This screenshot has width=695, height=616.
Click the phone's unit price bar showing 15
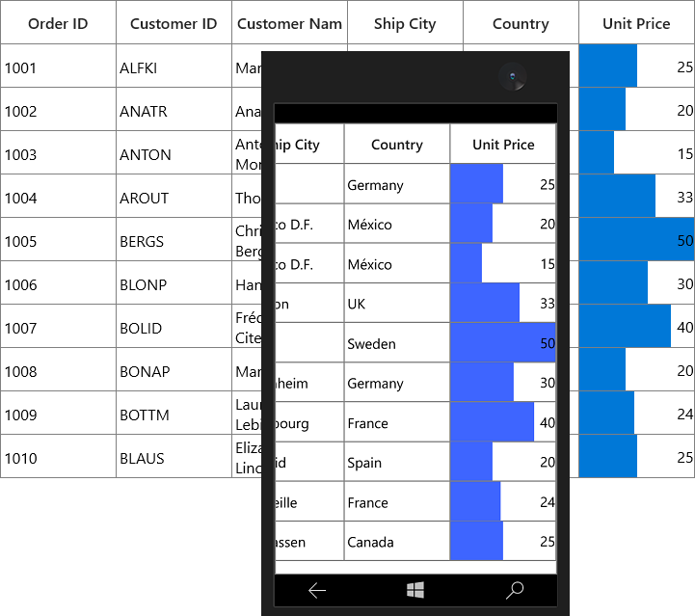467,263
